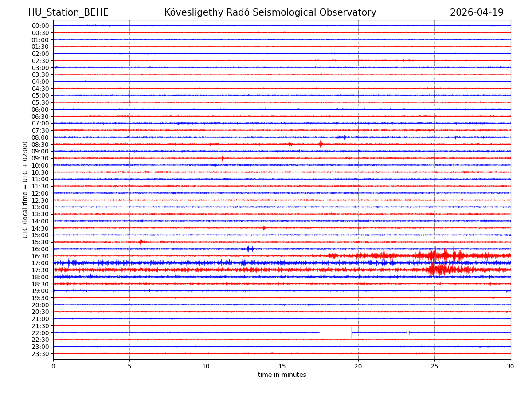The height and width of the screenshot is (399, 532).
Task: Click the red spike on the 15:30 trace
Action: coord(141,242)
